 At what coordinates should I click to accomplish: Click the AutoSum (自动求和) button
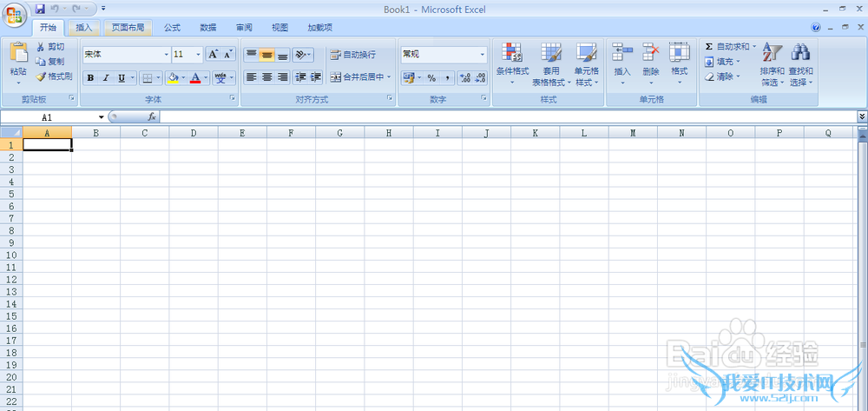727,47
